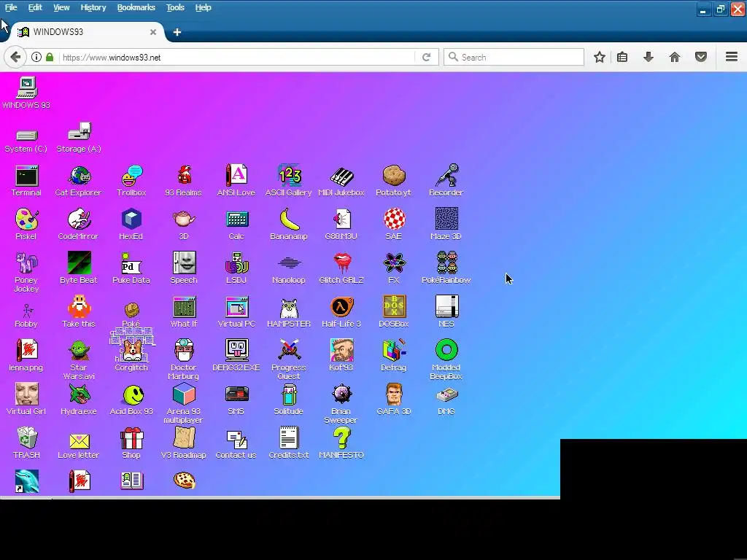Open Credits.txt file
The height and width of the screenshot is (560, 747).
pos(289,443)
